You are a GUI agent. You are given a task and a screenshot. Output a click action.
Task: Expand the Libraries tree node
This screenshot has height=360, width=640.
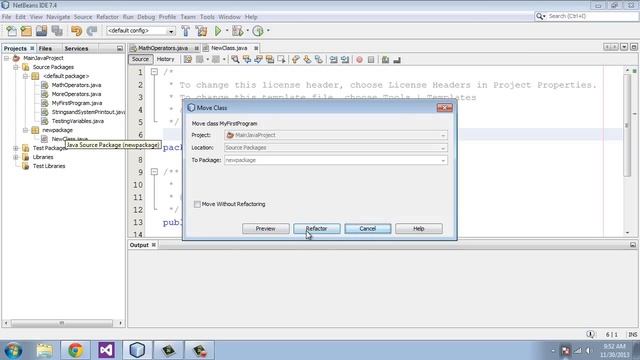coord(16,157)
